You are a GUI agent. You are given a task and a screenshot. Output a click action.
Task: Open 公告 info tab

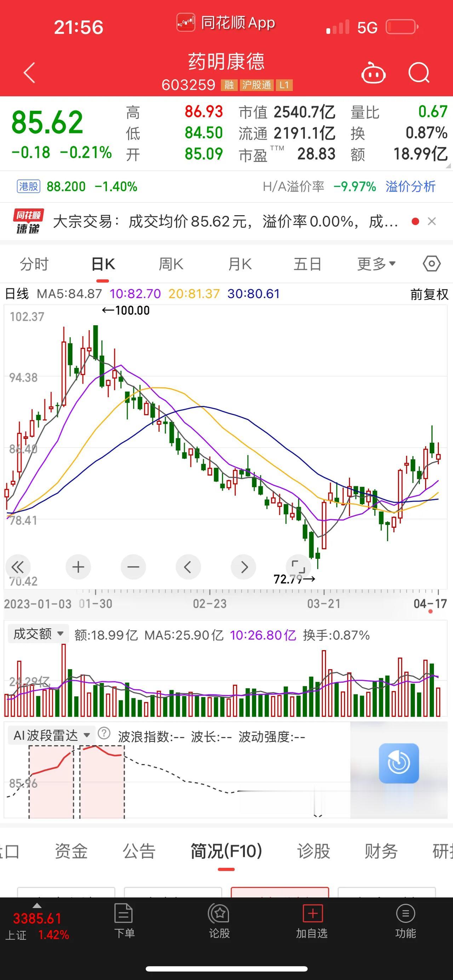pyautogui.click(x=139, y=852)
